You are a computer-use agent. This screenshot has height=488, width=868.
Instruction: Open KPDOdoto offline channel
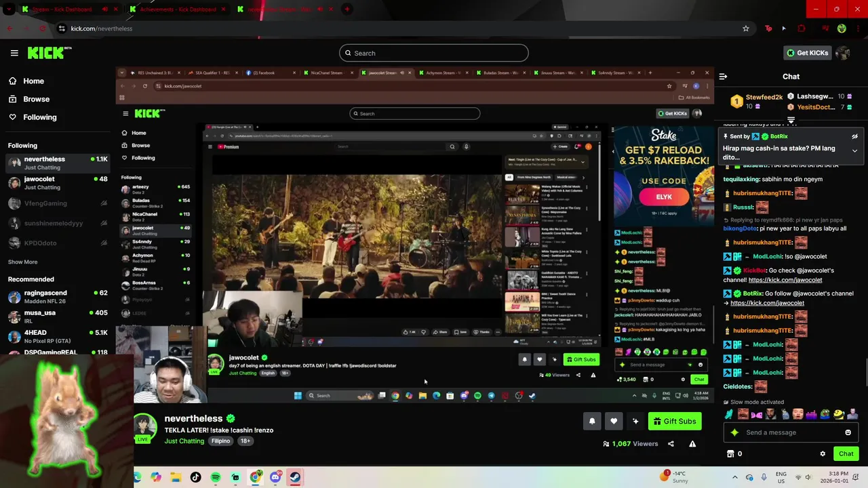click(x=58, y=243)
